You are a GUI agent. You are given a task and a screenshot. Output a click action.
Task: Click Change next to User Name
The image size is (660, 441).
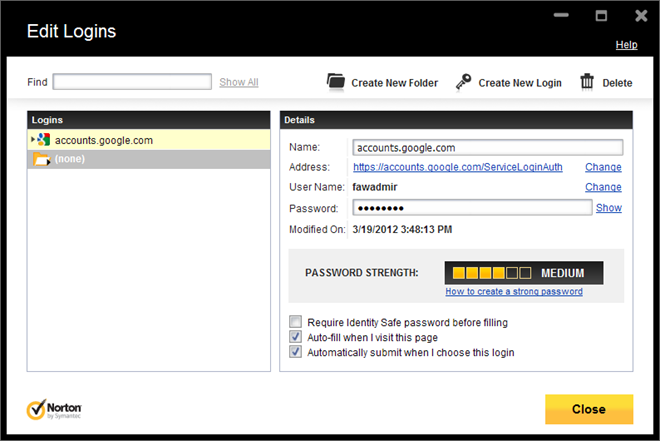pyautogui.click(x=603, y=187)
